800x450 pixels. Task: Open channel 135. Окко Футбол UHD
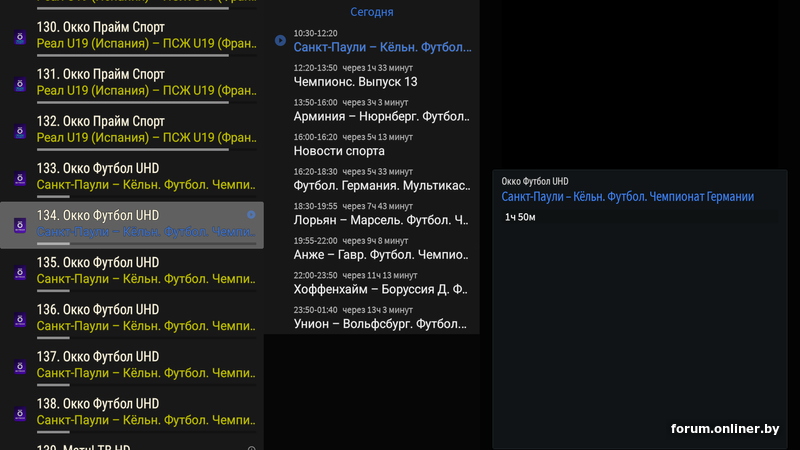pyautogui.click(x=132, y=272)
